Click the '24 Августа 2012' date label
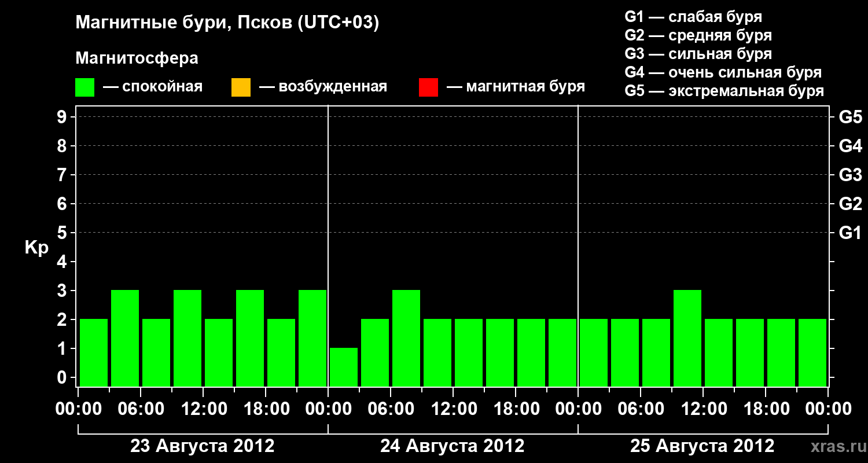Viewport: 868px width, 463px height. [453, 446]
